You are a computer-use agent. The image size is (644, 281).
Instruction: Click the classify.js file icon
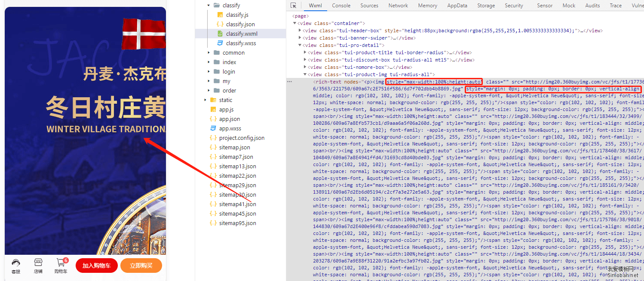[220, 15]
